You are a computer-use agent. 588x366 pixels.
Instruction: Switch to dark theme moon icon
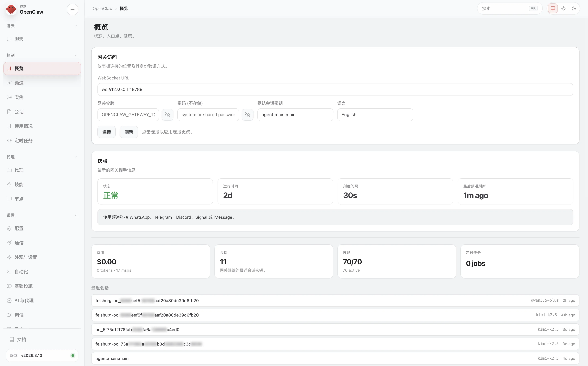pyautogui.click(x=574, y=9)
